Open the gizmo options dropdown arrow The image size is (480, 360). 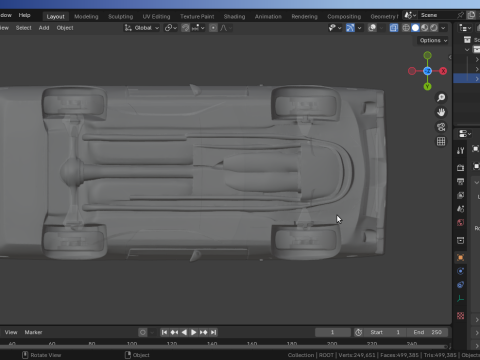359,28
